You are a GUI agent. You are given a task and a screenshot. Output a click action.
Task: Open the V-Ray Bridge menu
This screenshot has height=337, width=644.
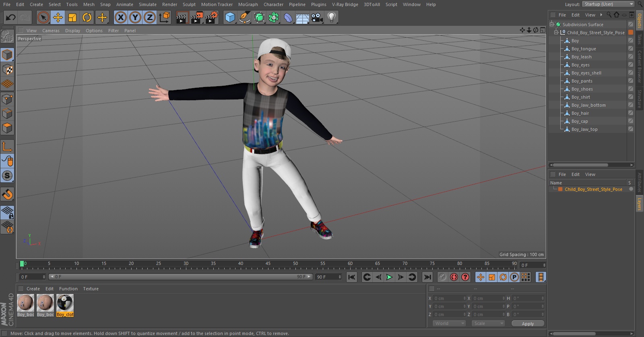[x=345, y=4]
